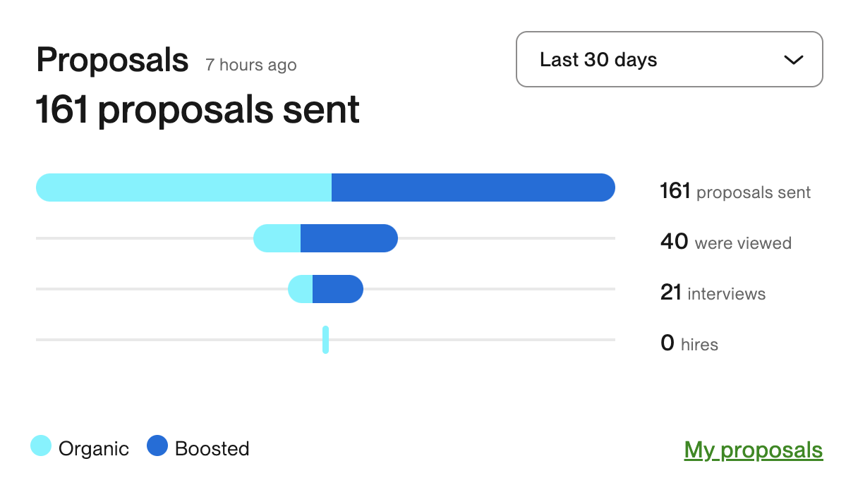Click boosted segment of viewed bar

tap(349, 238)
